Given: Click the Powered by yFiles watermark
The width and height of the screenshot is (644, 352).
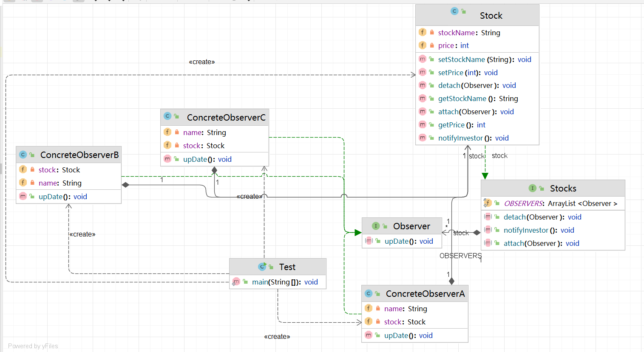Looking at the screenshot, I should point(33,346).
